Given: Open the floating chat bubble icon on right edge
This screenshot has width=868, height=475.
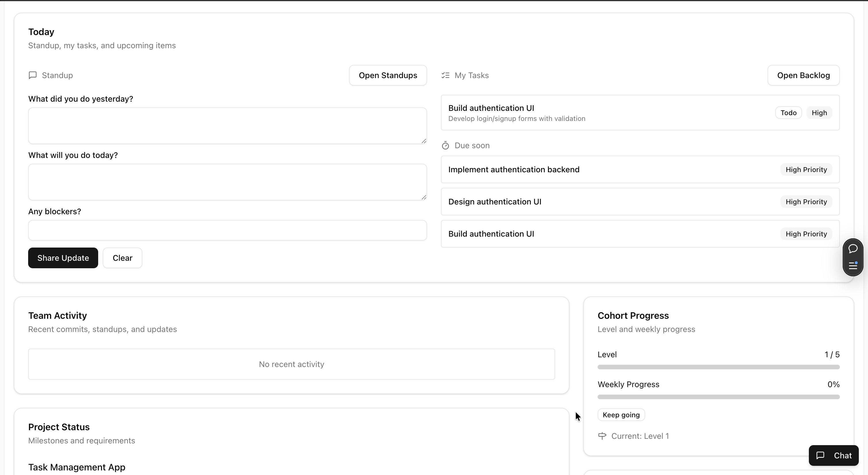Looking at the screenshot, I should pyautogui.click(x=853, y=248).
